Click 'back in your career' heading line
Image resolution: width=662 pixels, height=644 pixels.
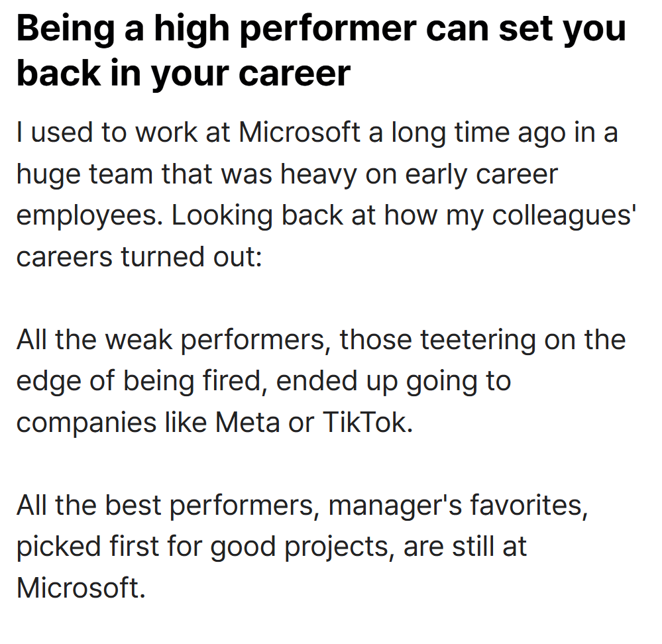tap(184, 74)
